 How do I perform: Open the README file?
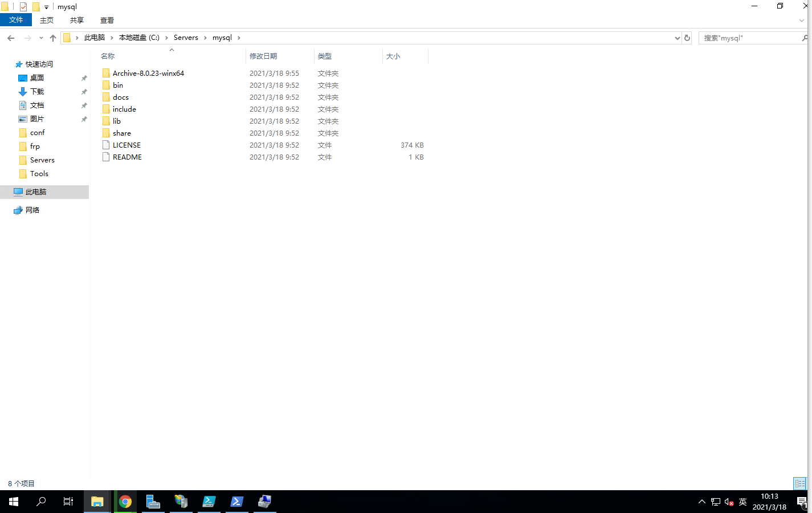coord(127,157)
